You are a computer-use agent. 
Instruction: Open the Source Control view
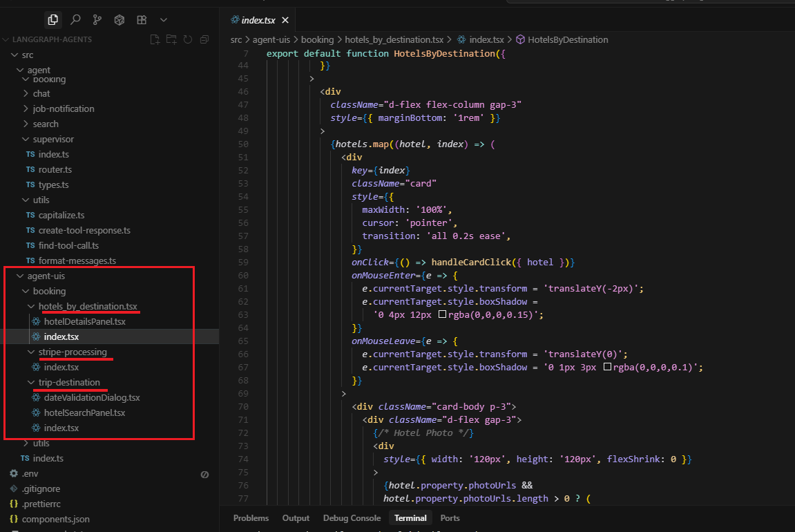[97, 20]
